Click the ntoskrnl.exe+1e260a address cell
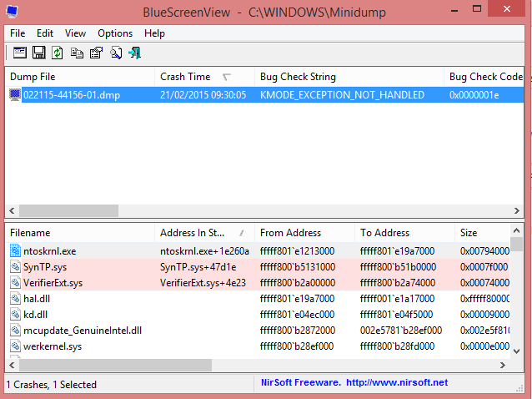The height and width of the screenshot is (399, 532). (x=204, y=251)
